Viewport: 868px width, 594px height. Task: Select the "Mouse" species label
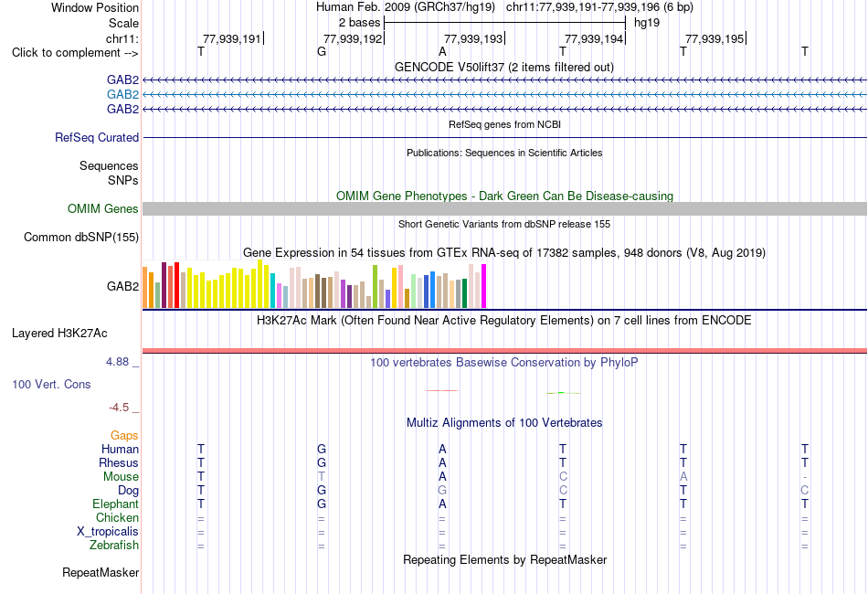coord(121,477)
